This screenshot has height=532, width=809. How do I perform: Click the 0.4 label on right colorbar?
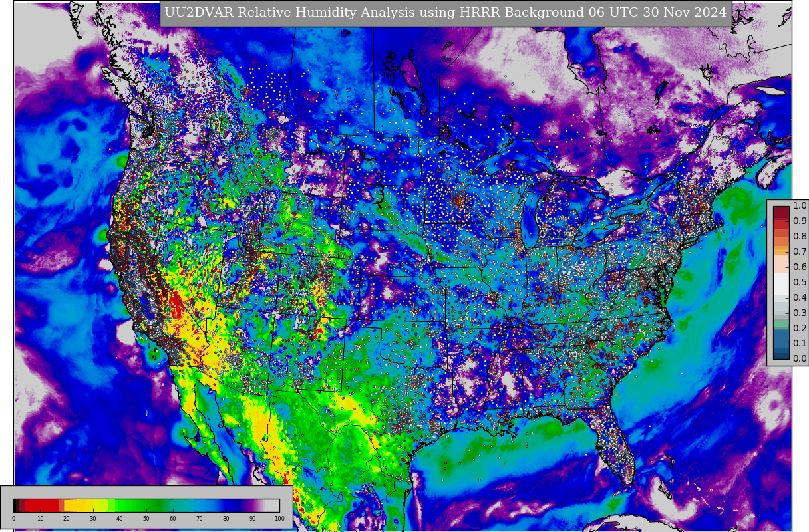[800, 297]
